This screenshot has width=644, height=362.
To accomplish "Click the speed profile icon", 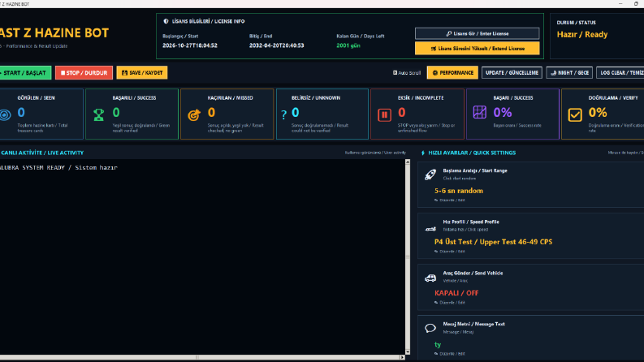I will coord(430,229).
